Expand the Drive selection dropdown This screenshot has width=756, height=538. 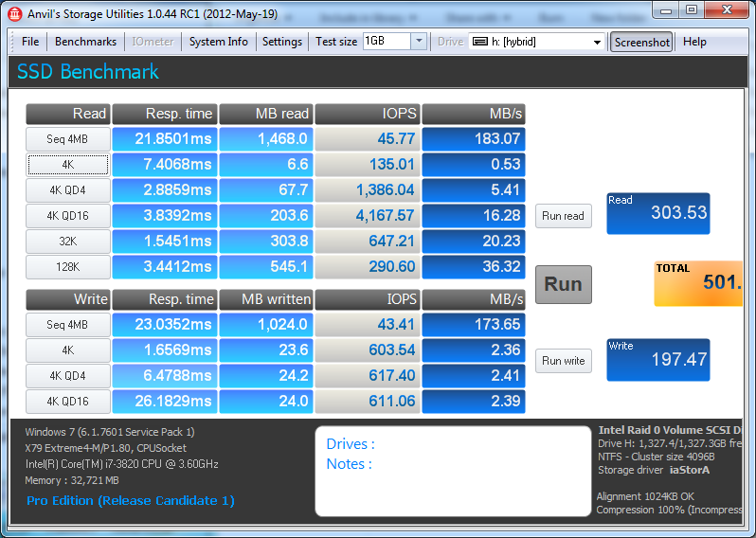pyautogui.click(x=597, y=42)
